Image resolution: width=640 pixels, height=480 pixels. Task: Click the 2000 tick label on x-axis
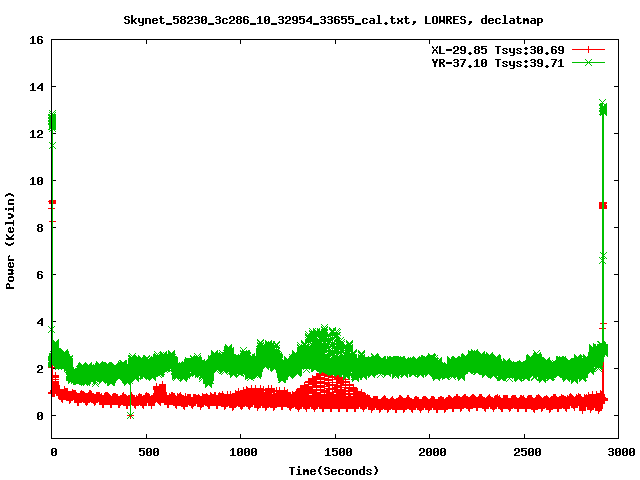tap(430, 452)
